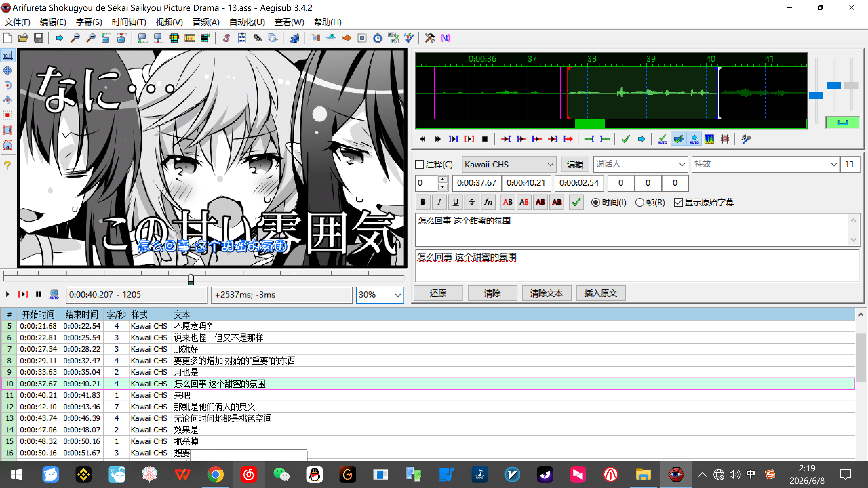Click the 还原 revert button
This screenshot has height=488, width=868.
point(438,293)
